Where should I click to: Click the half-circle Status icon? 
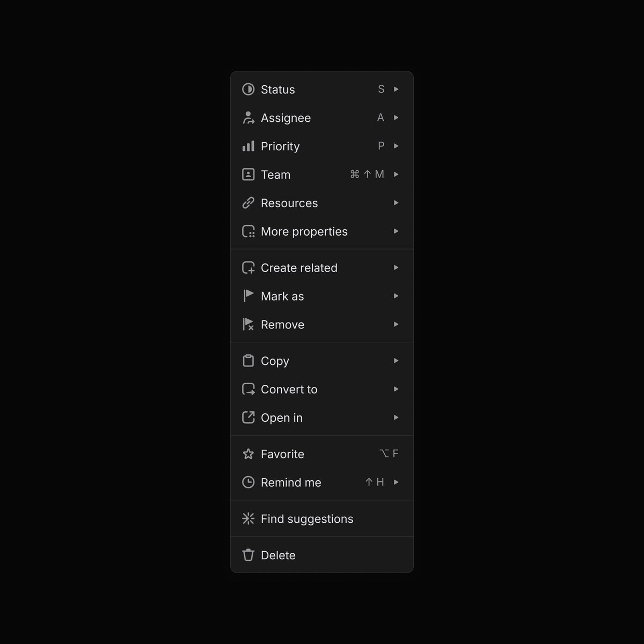pos(248,89)
